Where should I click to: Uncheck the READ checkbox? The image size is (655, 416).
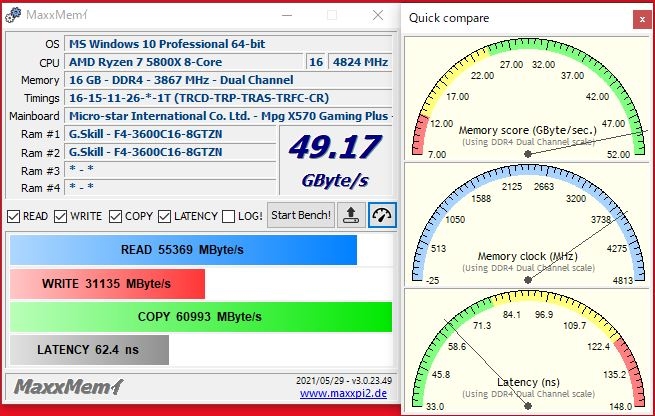[13, 216]
